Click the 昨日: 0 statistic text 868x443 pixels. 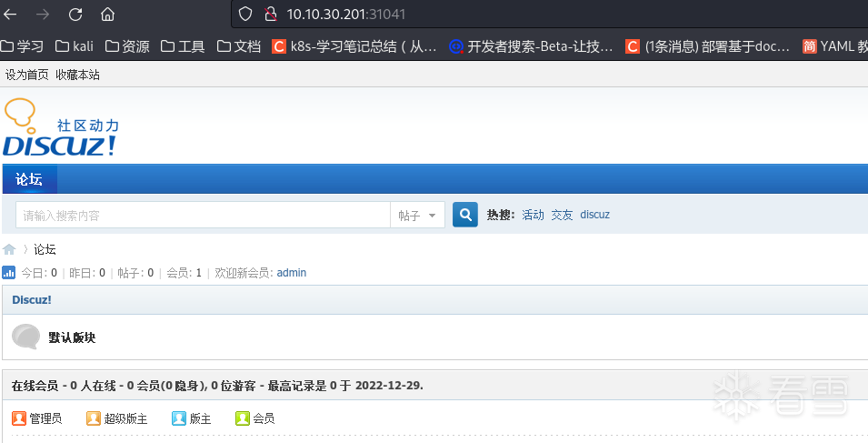87,273
